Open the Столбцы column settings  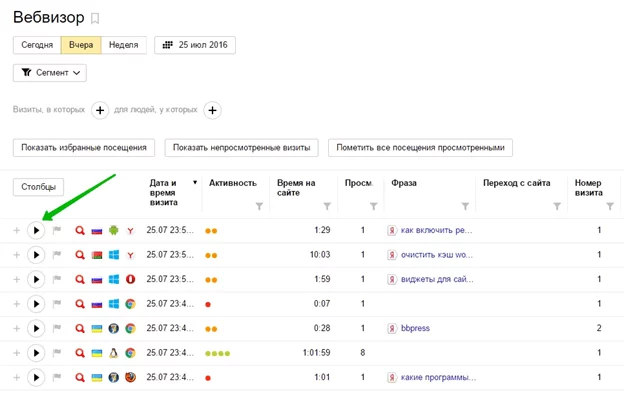(38, 187)
